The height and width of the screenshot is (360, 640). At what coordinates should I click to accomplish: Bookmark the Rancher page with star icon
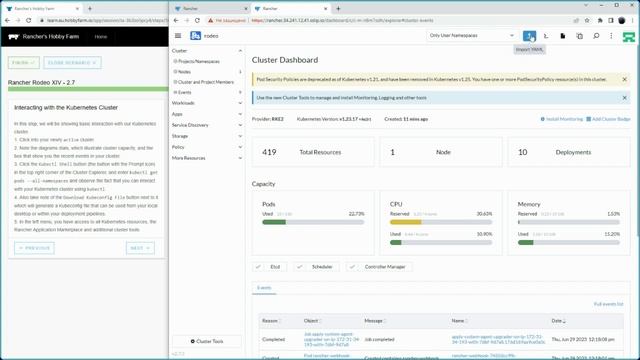coord(587,20)
